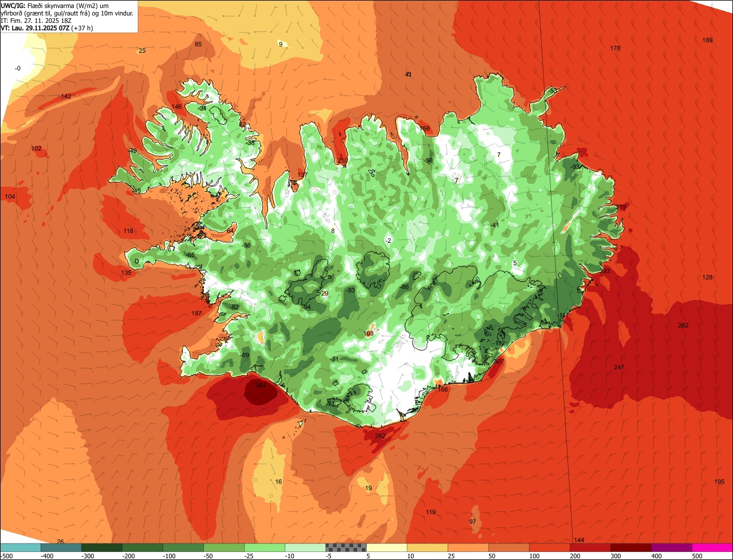Click the 128 value on the map
The image size is (733, 560).
point(708,277)
